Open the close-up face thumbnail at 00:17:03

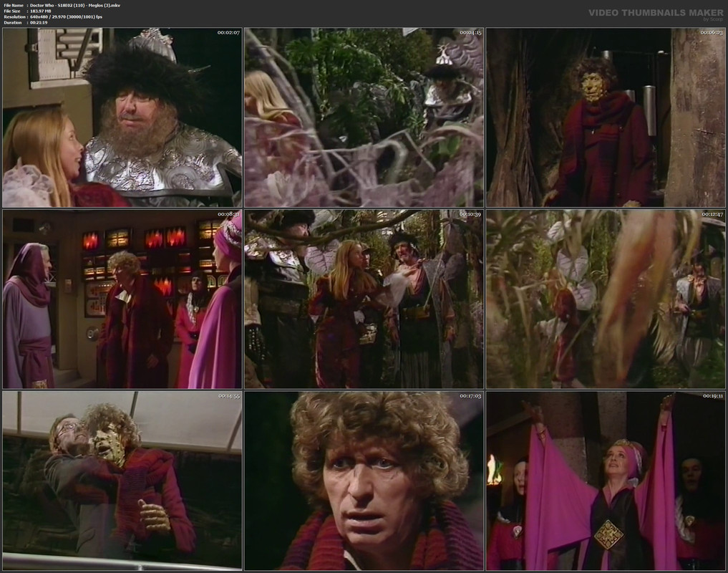tap(364, 481)
